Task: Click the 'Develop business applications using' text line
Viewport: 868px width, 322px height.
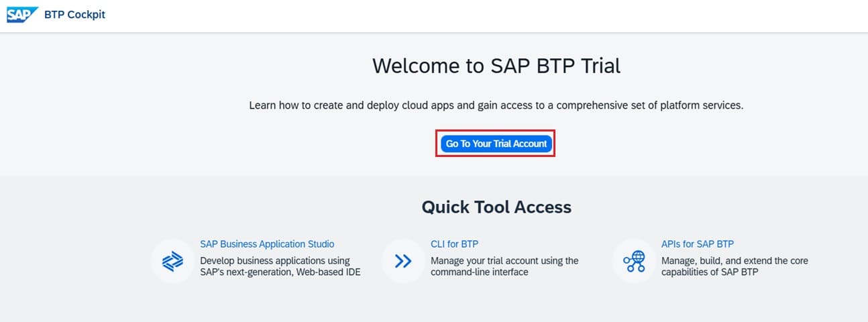Action: pos(274,260)
